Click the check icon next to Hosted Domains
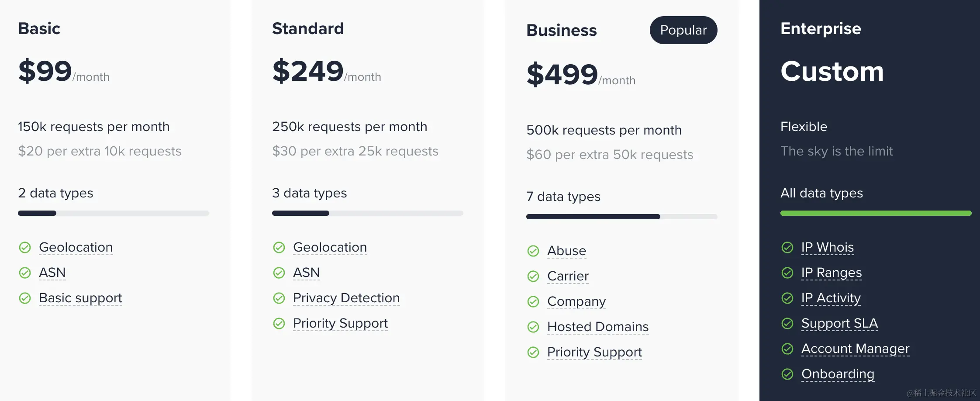The height and width of the screenshot is (401, 980). [x=533, y=327]
